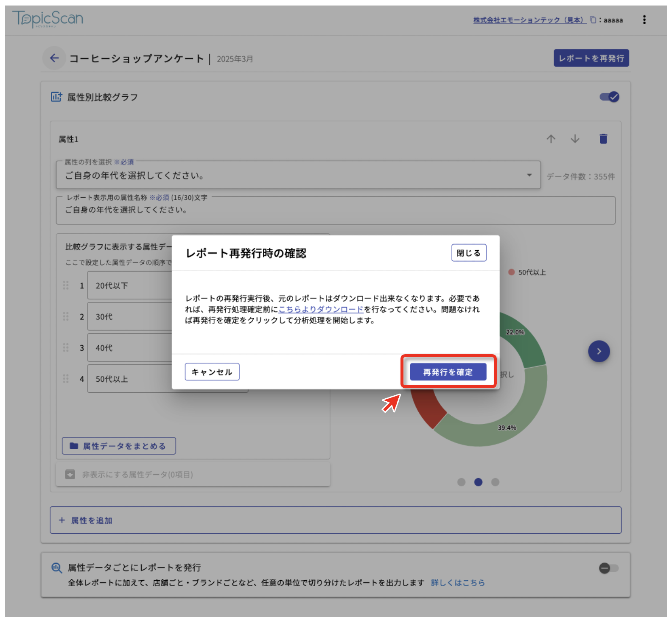672x621 pixels.
Task: Move attribute 1 down with the down arrow
Action: point(575,139)
